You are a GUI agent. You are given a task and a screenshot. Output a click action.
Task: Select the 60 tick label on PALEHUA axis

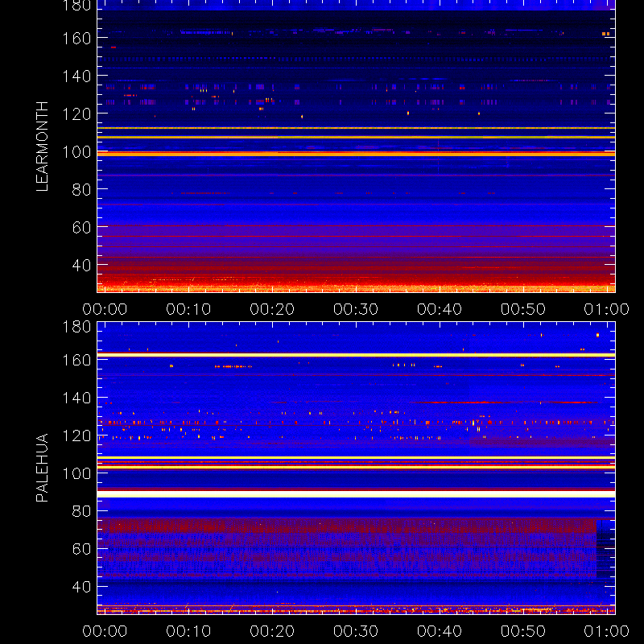tap(81, 549)
